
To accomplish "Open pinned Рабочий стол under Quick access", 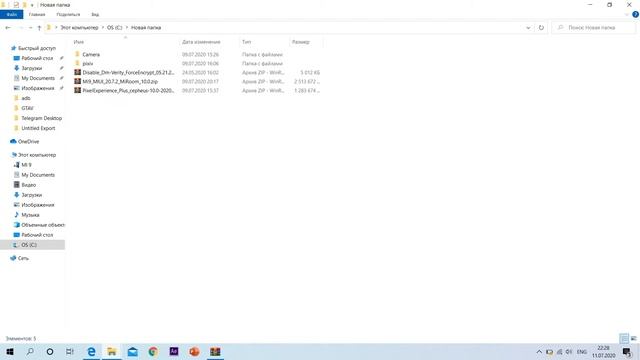I will (x=37, y=58).
